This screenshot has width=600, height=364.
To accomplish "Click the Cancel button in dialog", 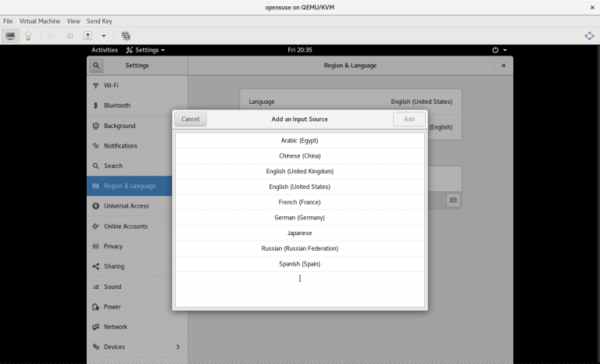I will (x=190, y=120).
